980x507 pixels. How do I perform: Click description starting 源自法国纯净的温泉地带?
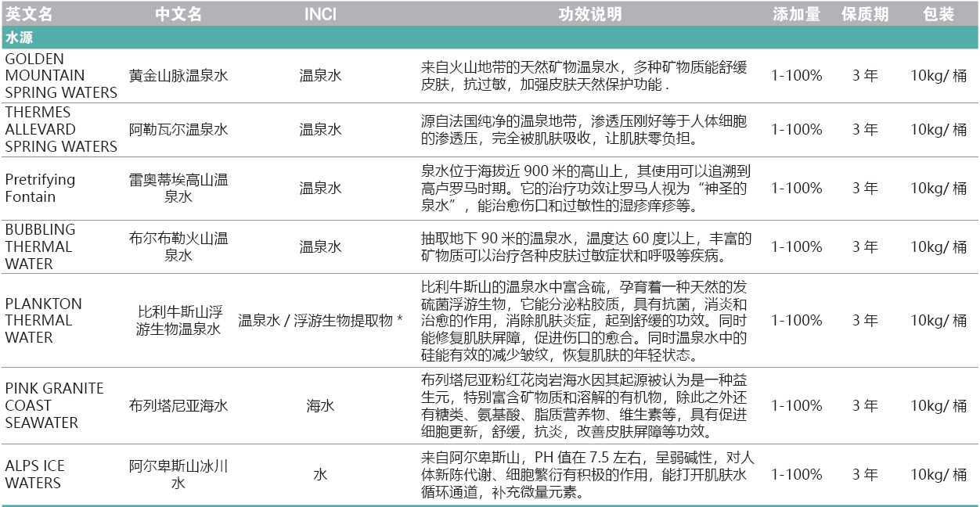(x=584, y=129)
